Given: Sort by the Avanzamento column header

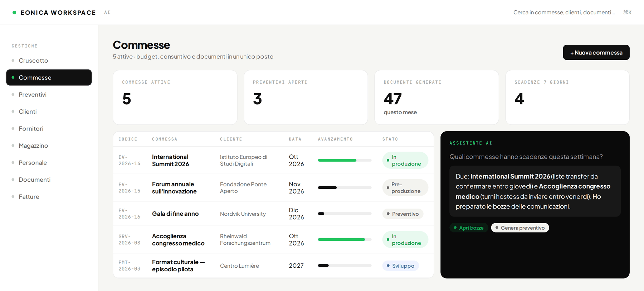Looking at the screenshot, I should (335, 139).
